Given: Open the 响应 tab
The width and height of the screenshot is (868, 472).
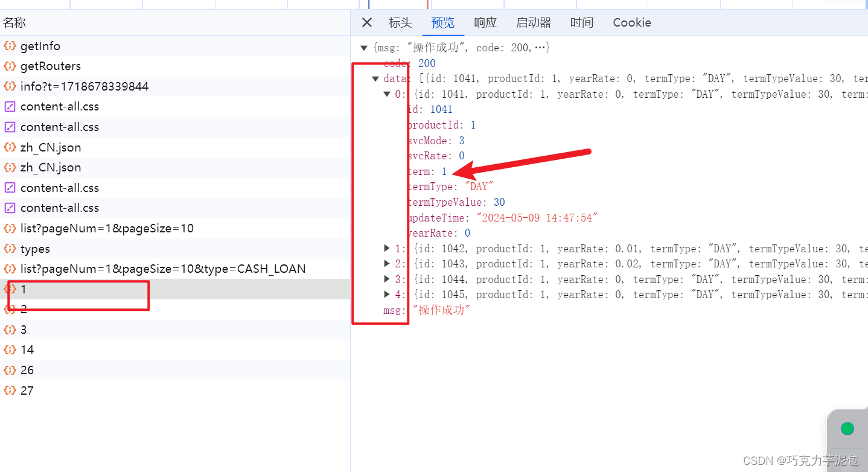Looking at the screenshot, I should tap(485, 23).
